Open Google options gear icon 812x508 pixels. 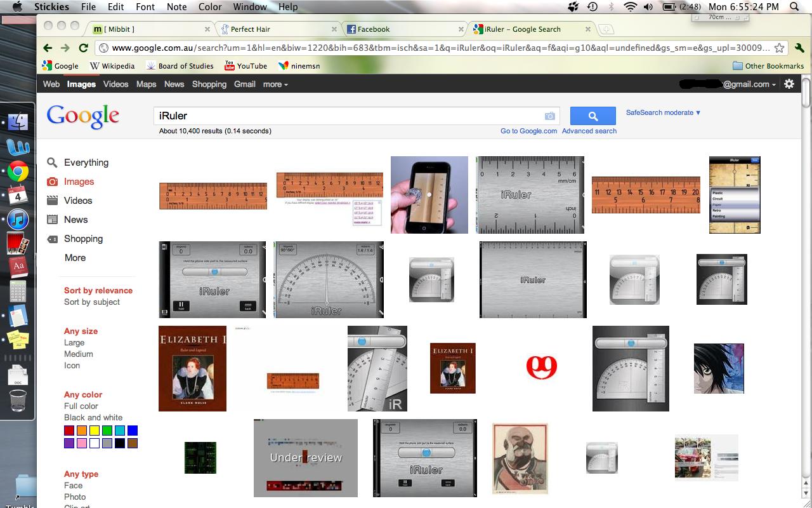pos(789,84)
